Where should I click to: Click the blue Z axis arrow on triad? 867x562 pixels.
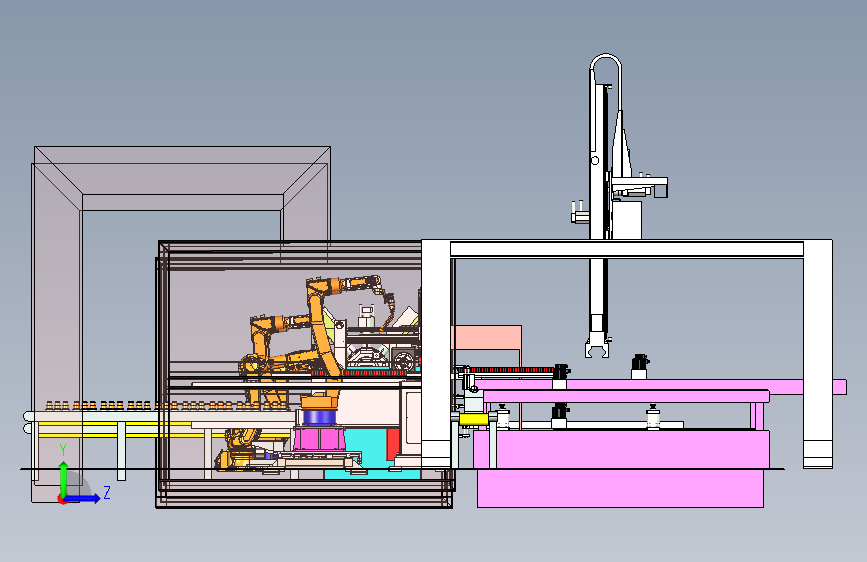83,498
